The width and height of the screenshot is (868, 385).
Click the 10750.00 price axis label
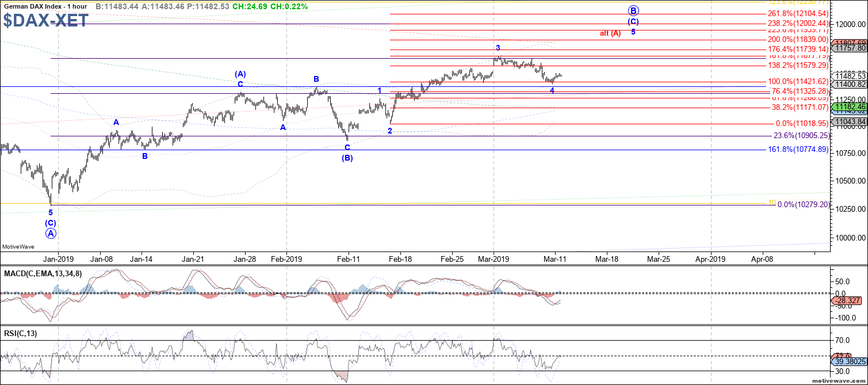click(851, 153)
